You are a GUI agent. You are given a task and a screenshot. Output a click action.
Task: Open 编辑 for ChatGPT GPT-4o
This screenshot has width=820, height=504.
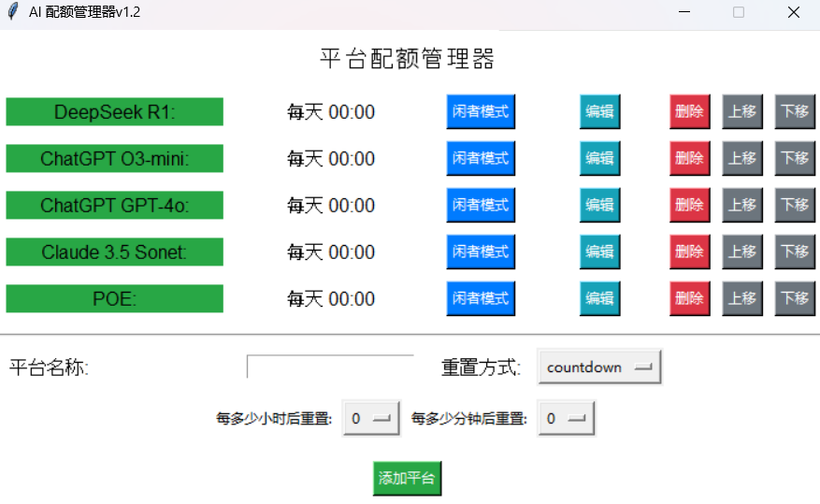click(600, 205)
